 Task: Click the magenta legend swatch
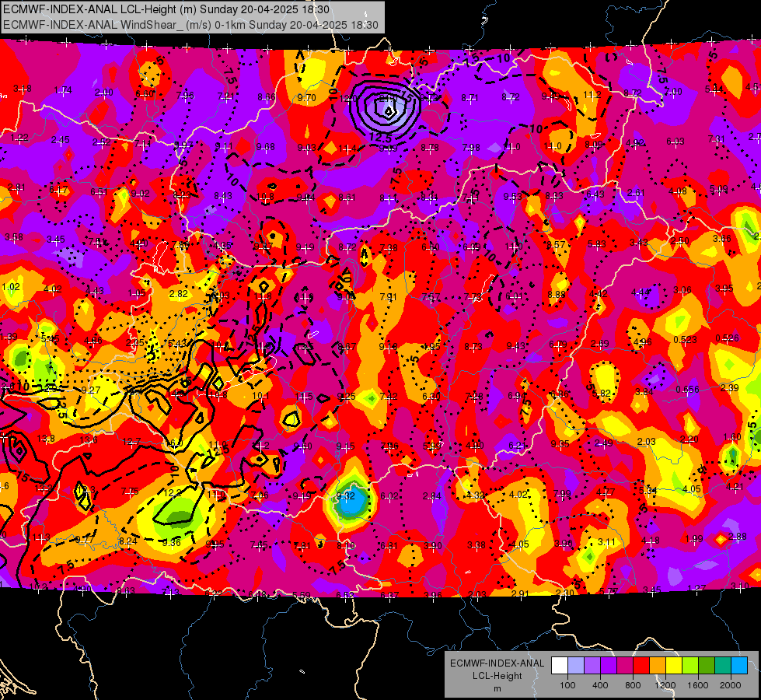point(625,666)
